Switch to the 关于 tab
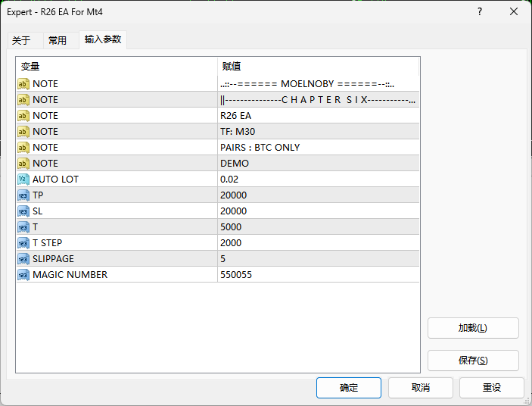 point(21,41)
